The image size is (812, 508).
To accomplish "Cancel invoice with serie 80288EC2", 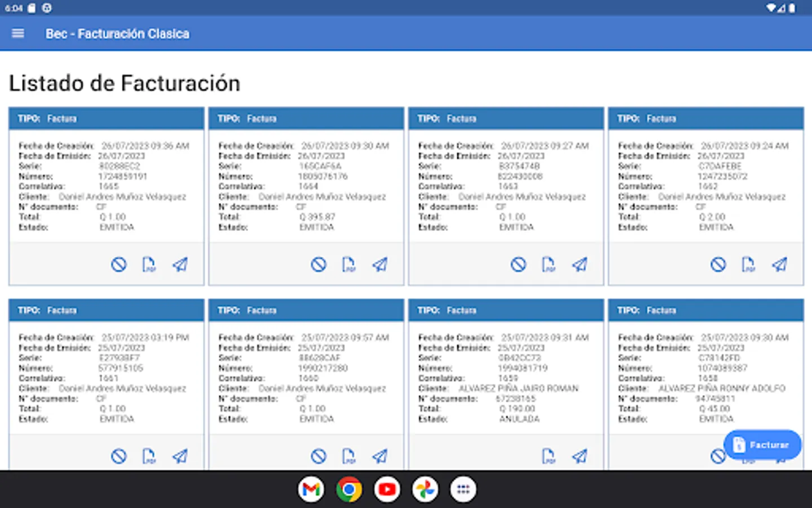I will pyautogui.click(x=118, y=264).
